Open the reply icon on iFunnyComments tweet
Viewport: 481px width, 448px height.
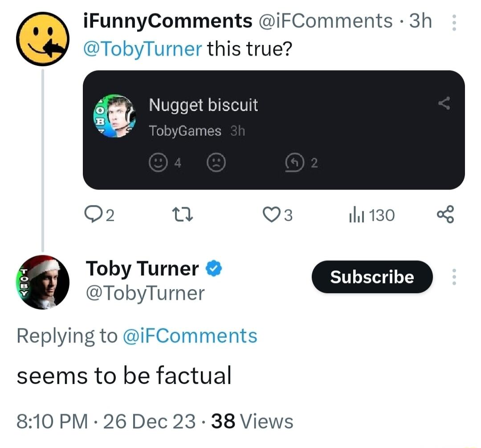[x=94, y=214]
